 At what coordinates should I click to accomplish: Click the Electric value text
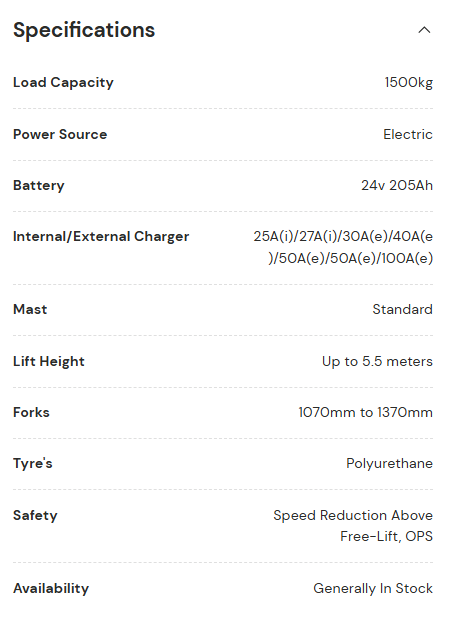coord(408,135)
